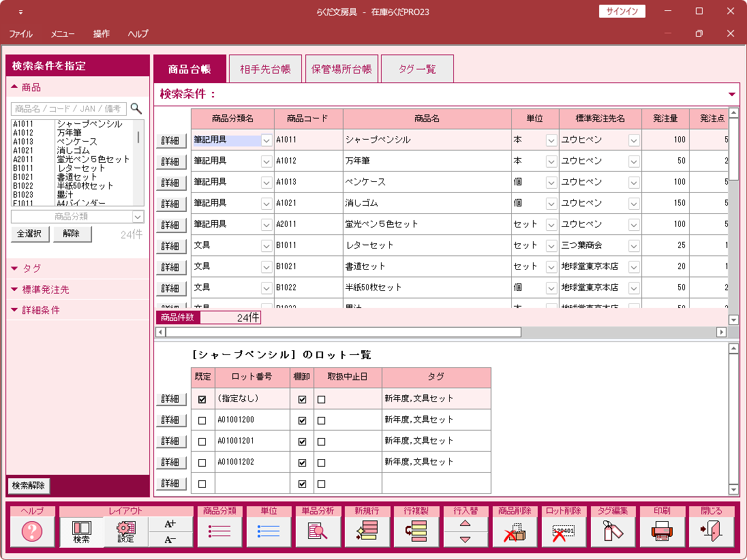Delete lot with ロット削除 icon
This screenshot has height=560, width=747.
click(x=564, y=531)
